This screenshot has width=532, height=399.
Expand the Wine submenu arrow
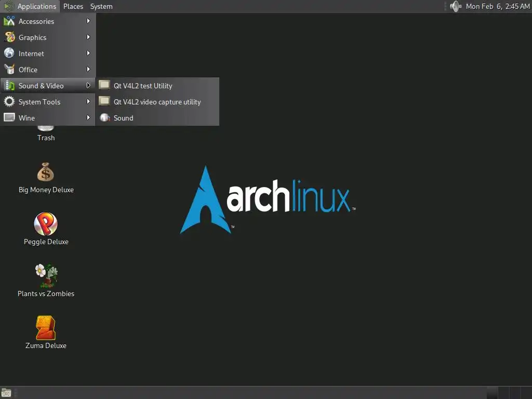coord(88,117)
